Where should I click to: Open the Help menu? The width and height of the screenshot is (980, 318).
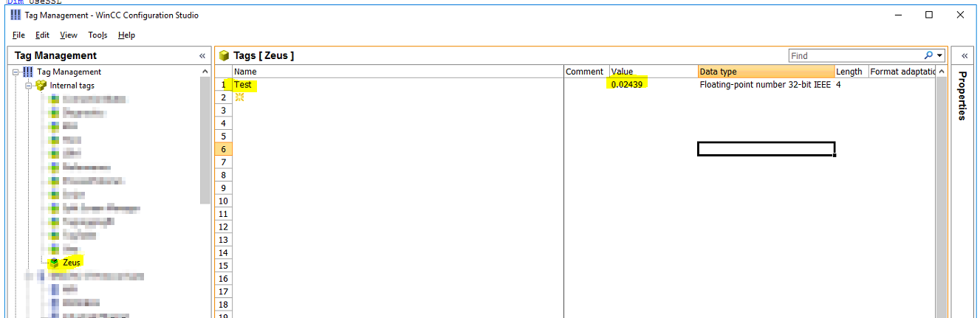tap(126, 35)
